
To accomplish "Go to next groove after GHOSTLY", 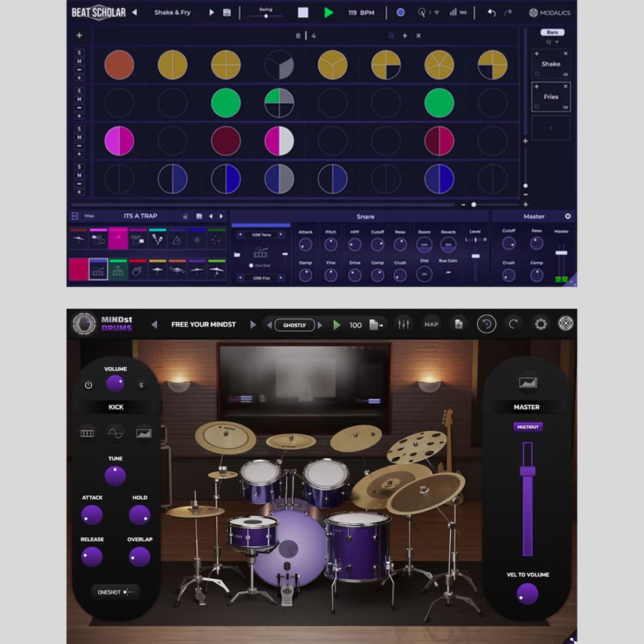I will (x=320, y=325).
